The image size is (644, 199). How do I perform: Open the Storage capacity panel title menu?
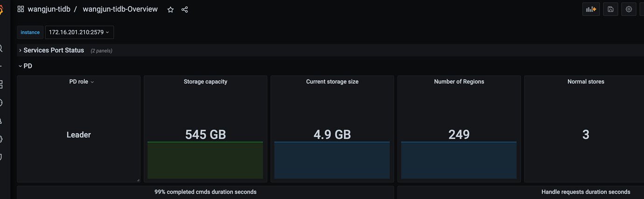[x=205, y=82]
